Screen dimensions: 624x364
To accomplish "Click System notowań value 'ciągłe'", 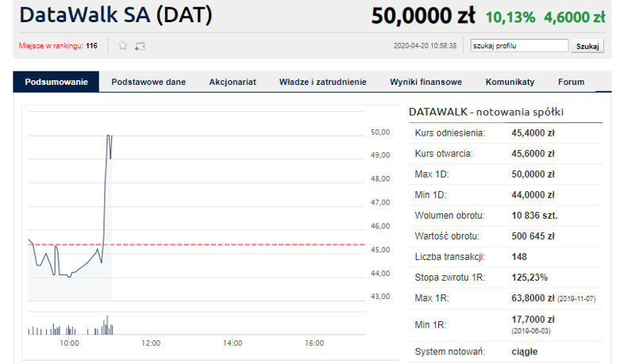I will [x=524, y=351].
